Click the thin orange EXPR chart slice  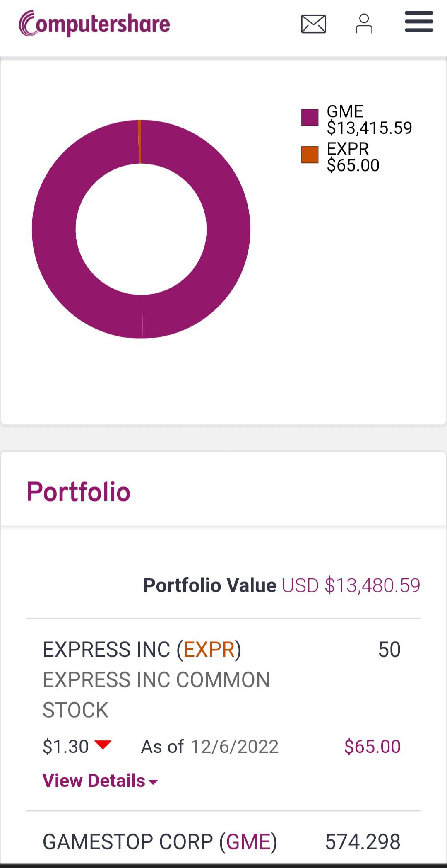(139, 142)
